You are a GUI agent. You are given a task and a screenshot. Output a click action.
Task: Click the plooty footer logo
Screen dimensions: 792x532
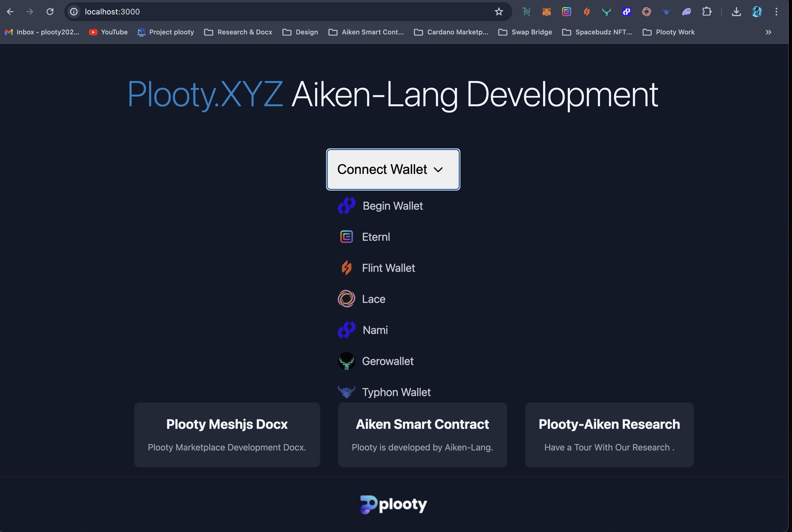394,505
